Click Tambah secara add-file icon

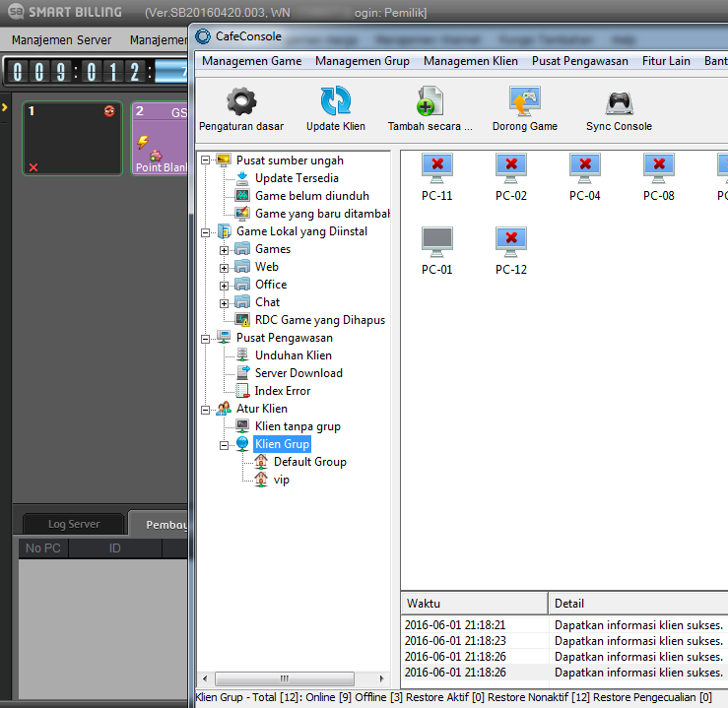(x=430, y=100)
